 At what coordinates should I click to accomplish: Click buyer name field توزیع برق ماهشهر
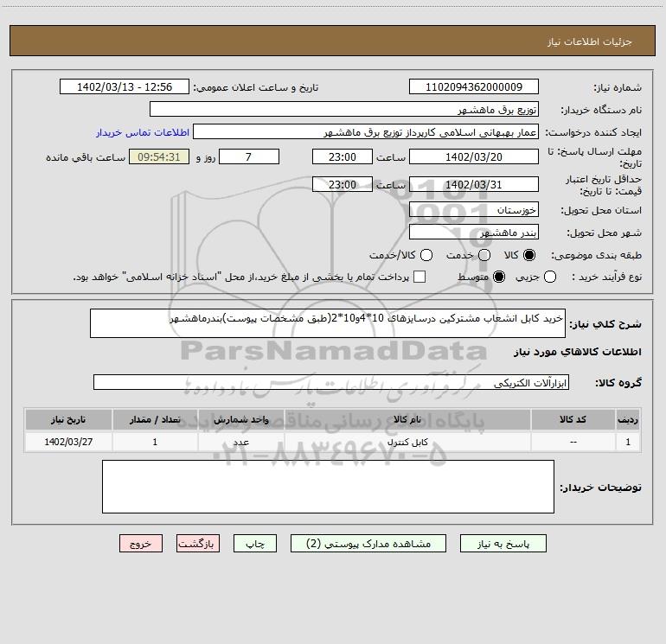point(344,109)
